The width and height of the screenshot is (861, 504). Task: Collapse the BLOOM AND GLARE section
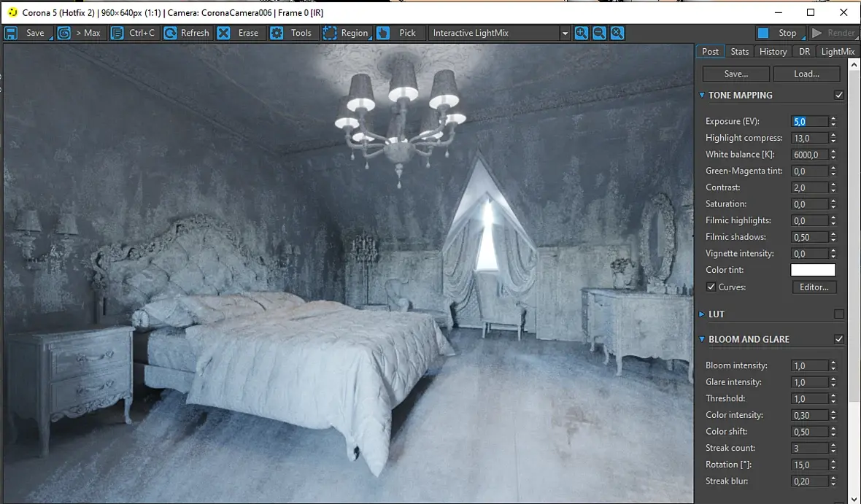click(702, 339)
